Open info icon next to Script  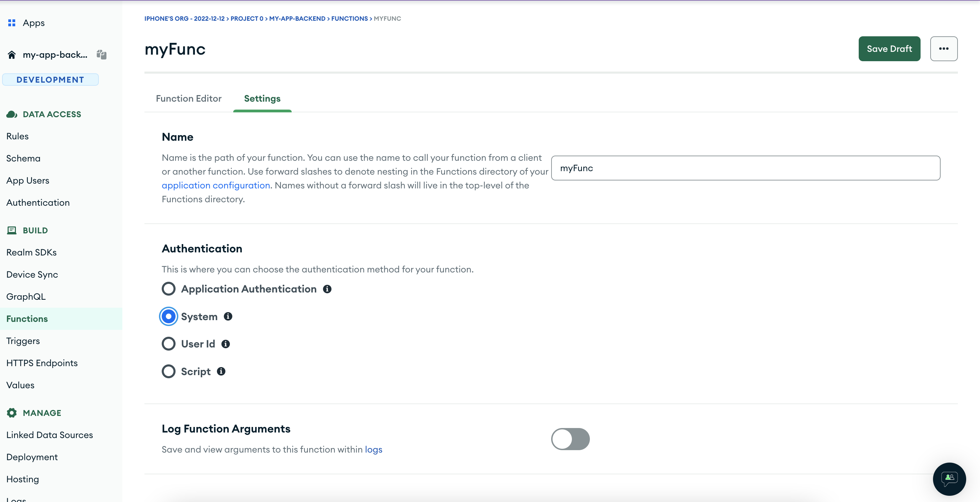221,371
